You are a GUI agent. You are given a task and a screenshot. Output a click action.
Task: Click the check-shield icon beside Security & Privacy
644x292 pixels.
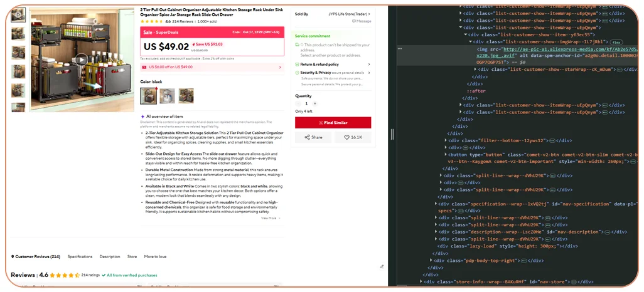pos(297,73)
